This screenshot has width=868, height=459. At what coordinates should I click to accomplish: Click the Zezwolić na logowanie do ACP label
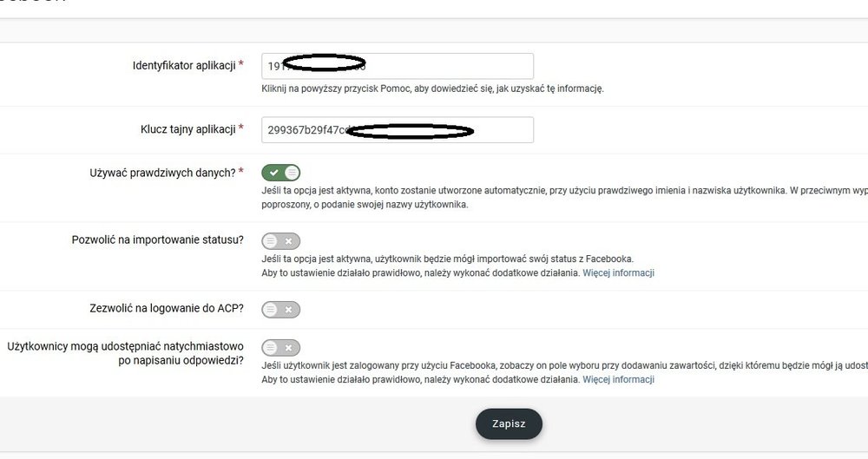(x=167, y=308)
